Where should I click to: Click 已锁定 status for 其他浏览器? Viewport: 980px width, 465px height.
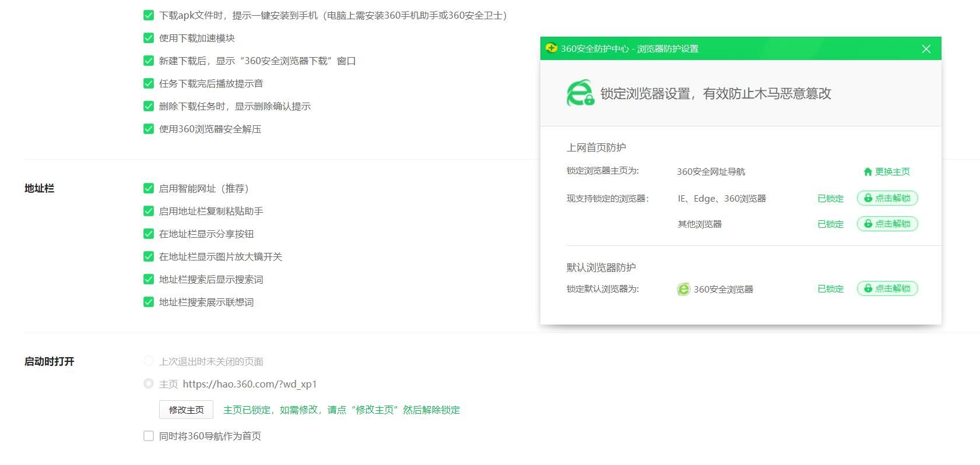(830, 224)
